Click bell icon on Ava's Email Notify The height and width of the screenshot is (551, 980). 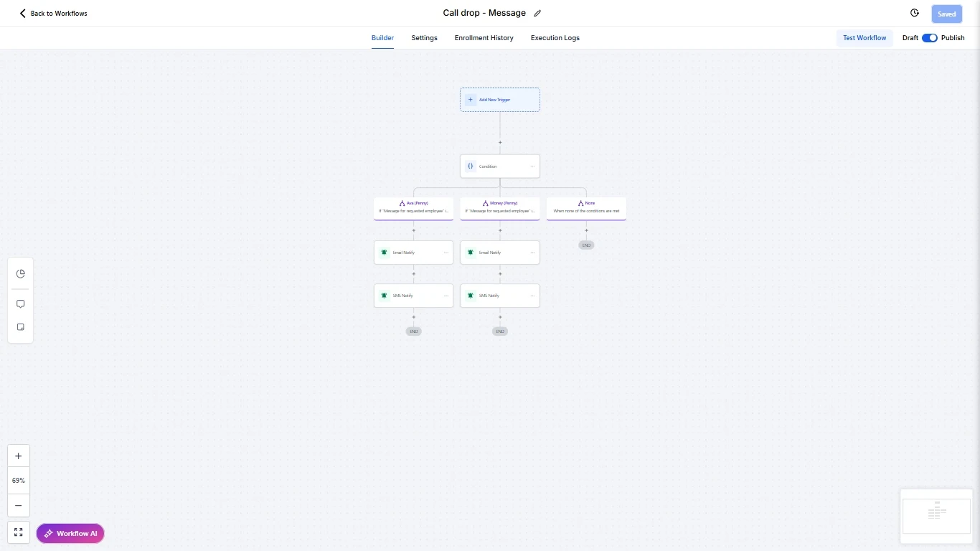pyautogui.click(x=384, y=253)
